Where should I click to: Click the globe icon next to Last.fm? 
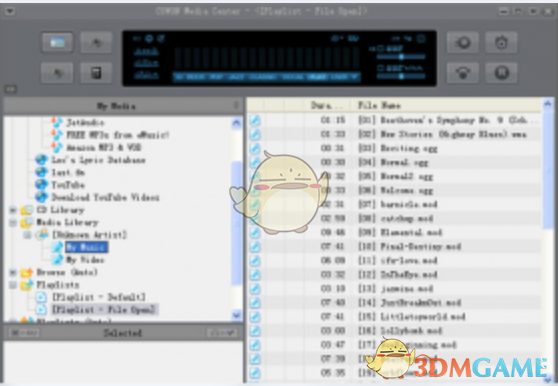point(41,172)
